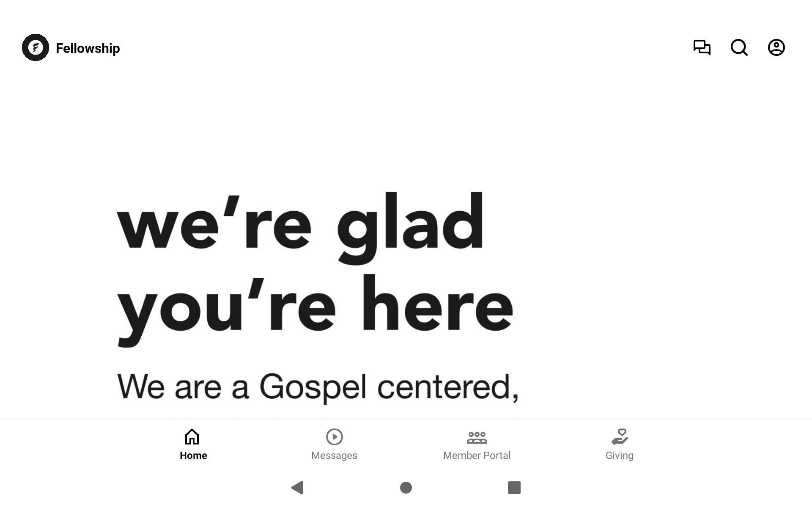The height and width of the screenshot is (508, 812).
Task: Tap the hand-with-heart Giving icon
Action: (620, 436)
